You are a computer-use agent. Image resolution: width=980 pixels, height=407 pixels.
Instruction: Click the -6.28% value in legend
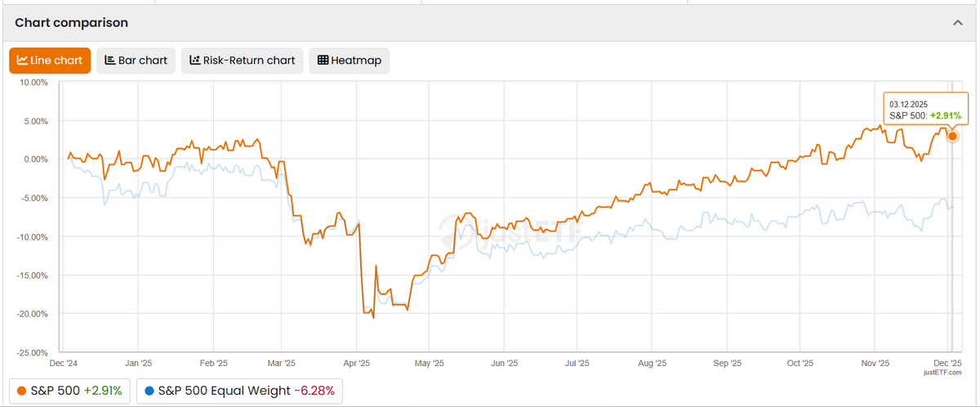coord(316,391)
